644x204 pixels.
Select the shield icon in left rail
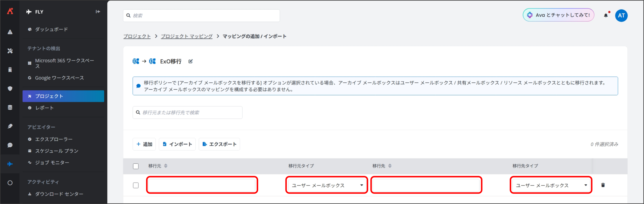pyautogui.click(x=10, y=89)
